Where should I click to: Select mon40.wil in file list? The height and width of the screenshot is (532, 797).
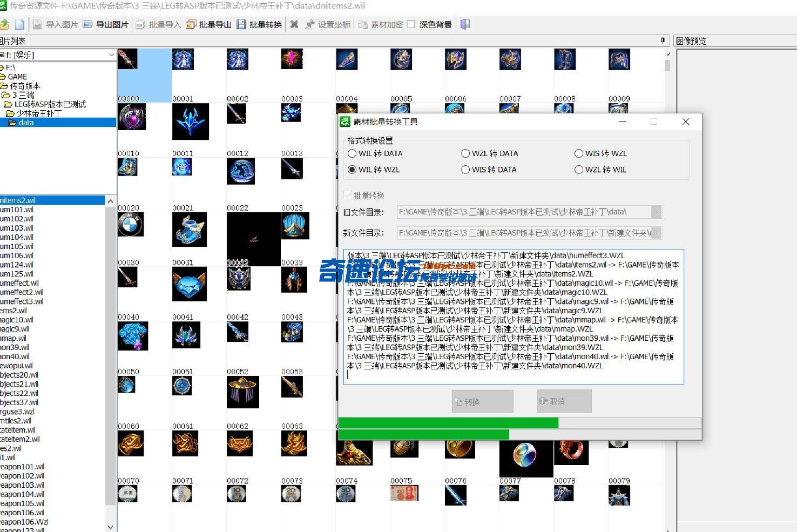pyautogui.click(x=15, y=356)
